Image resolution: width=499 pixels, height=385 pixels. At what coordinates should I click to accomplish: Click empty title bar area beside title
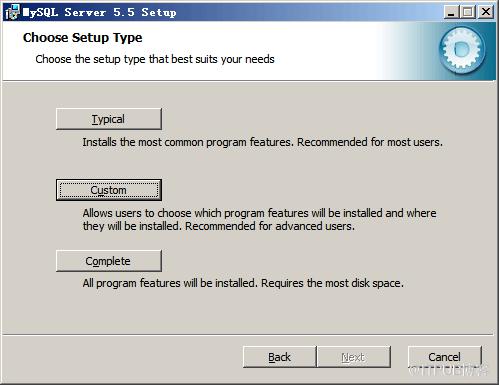tap(310, 13)
